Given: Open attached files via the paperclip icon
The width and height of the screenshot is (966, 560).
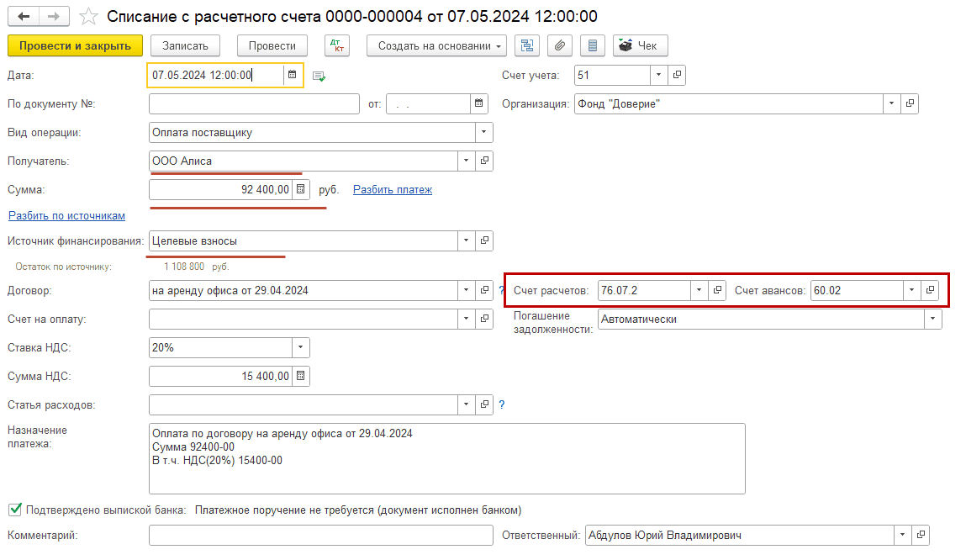Looking at the screenshot, I should (560, 45).
